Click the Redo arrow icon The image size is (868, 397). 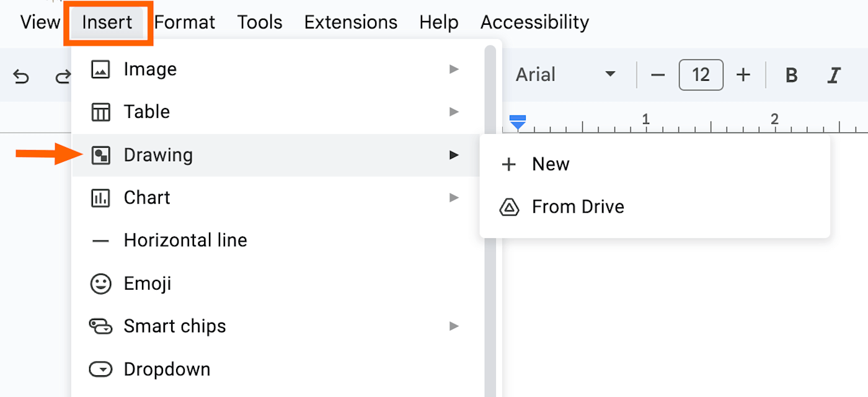pyautogui.click(x=62, y=76)
